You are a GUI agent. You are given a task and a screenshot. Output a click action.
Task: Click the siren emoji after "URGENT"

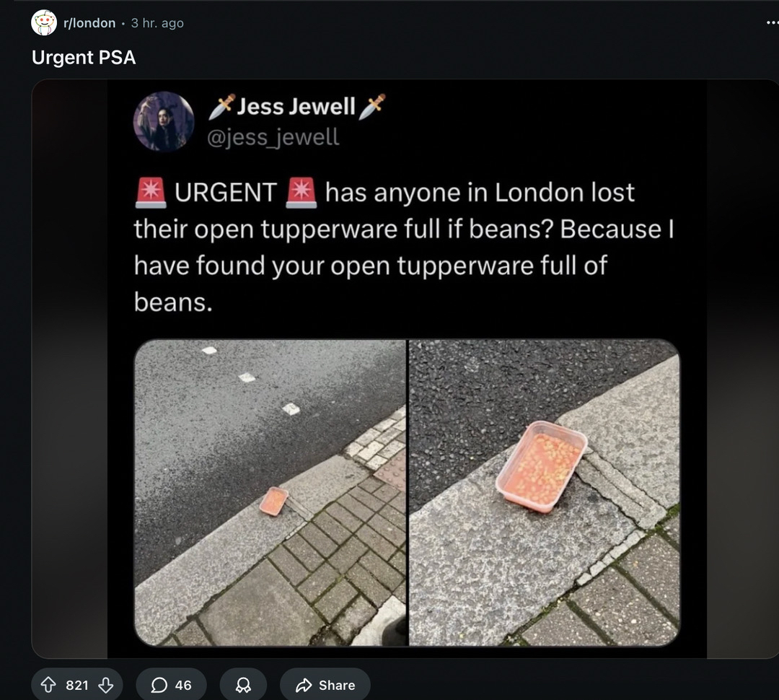(301, 193)
